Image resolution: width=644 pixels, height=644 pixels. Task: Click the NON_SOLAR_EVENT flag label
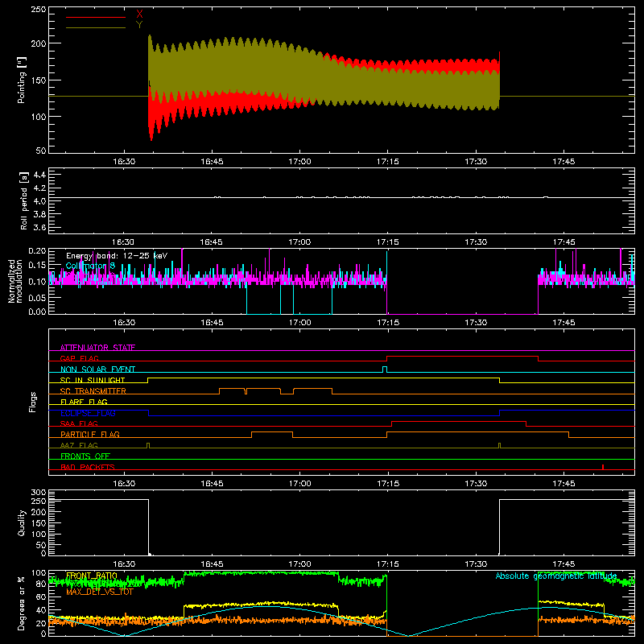tap(97, 369)
